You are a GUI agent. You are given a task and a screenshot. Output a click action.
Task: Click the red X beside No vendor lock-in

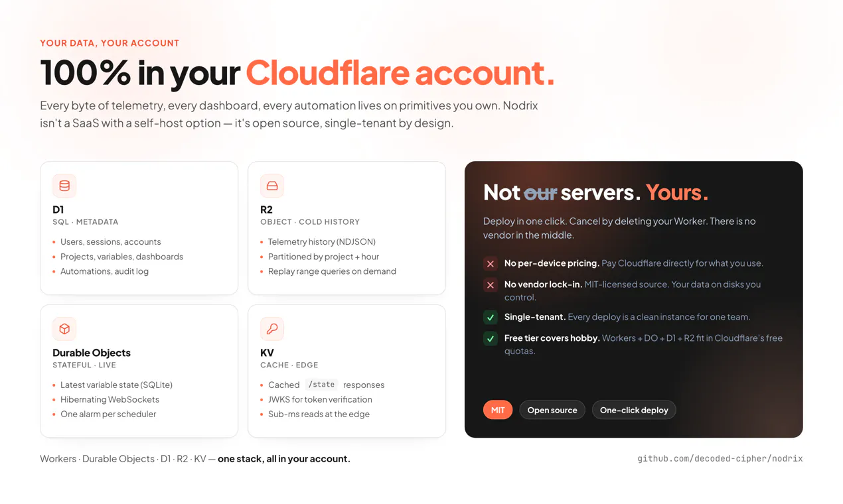coord(491,285)
